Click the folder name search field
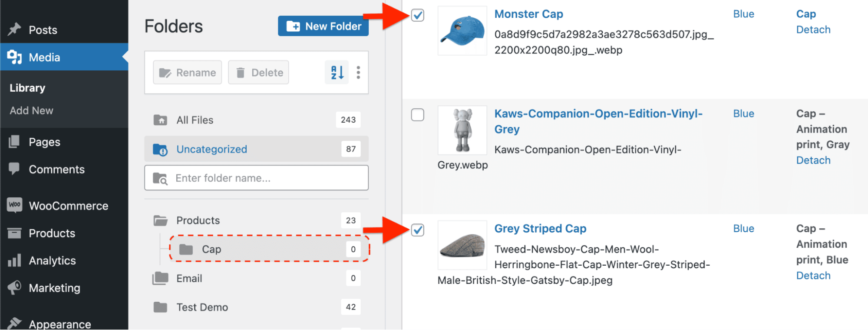Image resolution: width=868 pixels, height=330 pixels. pos(256,178)
